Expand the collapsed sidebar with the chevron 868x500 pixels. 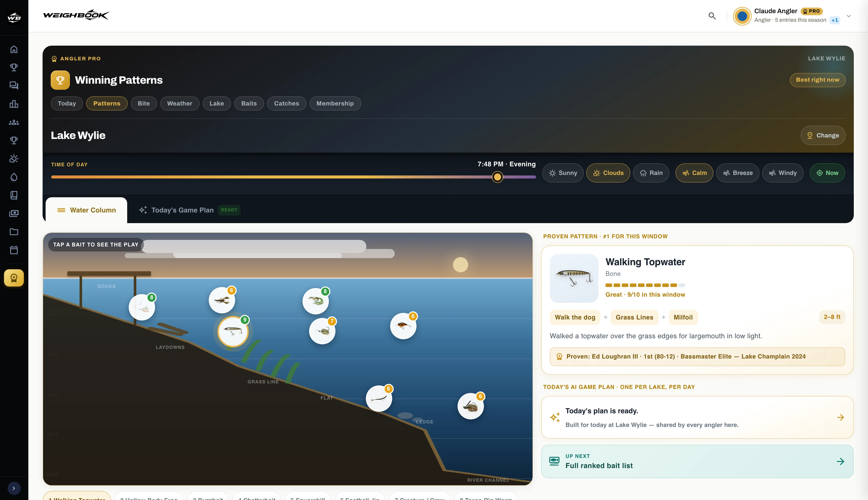pyautogui.click(x=14, y=488)
